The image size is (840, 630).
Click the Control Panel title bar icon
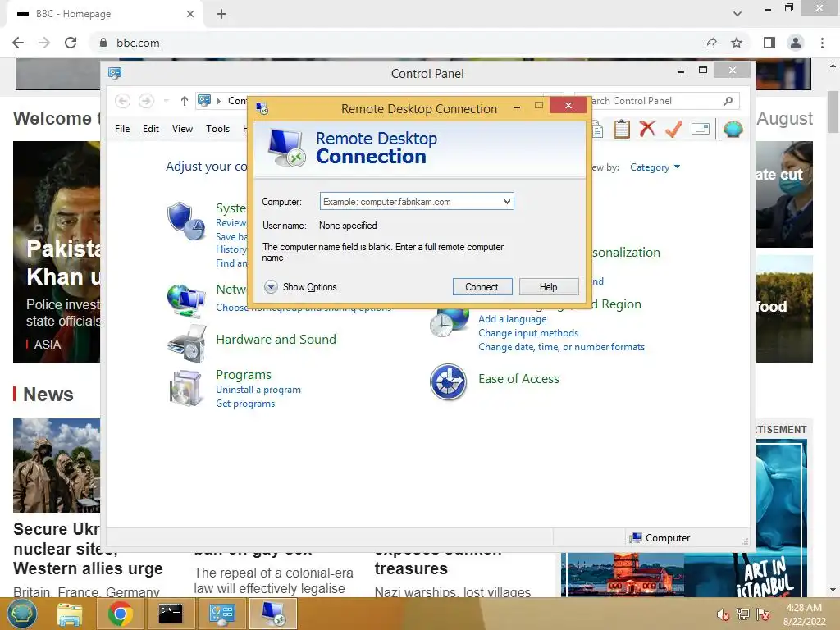115,73
